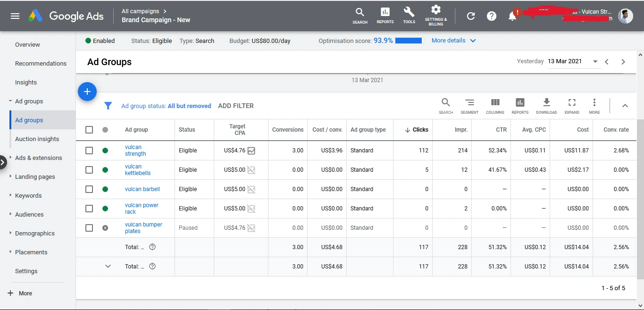The height and width of the screenshot is (310, 644).
Task: Go to next date range
Action: [x=623, y=62]
